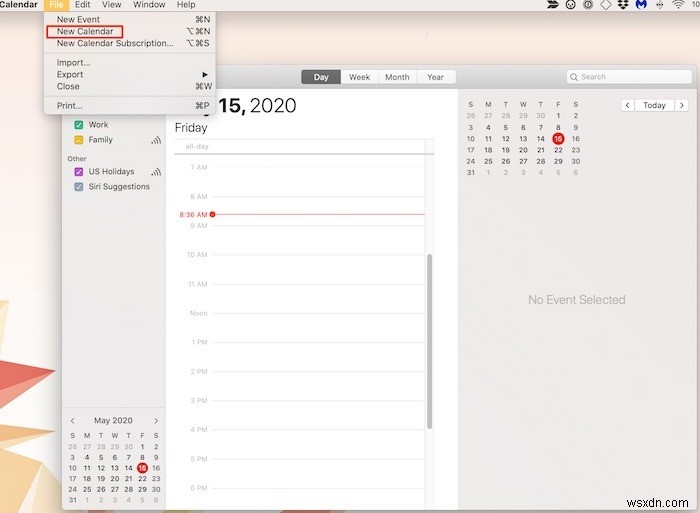Select the Siri Suggestions calendar name
700x513 pixels.
tap(119, 187)
